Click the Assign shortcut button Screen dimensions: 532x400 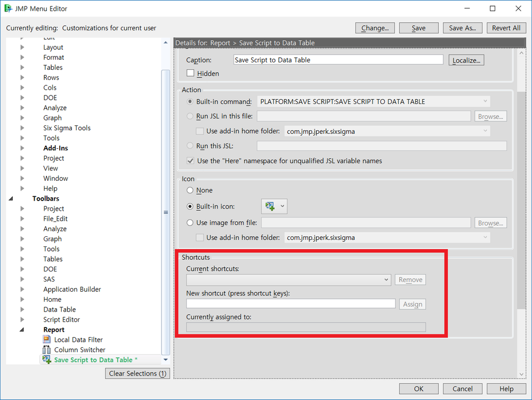(x=412, y=304)
